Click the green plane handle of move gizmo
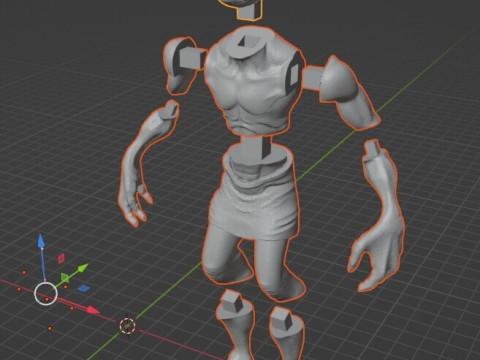This screenshot has width=480, height=360. click(x=65, y=277)
